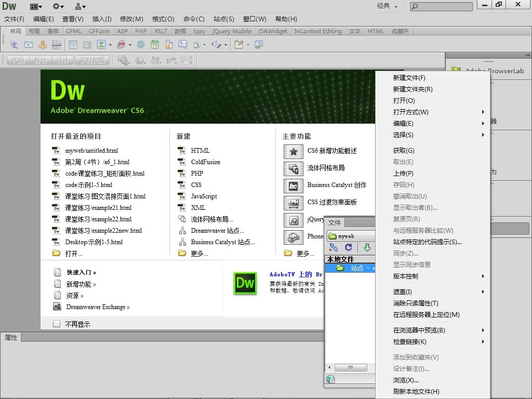Viewport: 532px width, 399px height.
Task: Click the Server-Side Include icon
Action: (169, 44)
